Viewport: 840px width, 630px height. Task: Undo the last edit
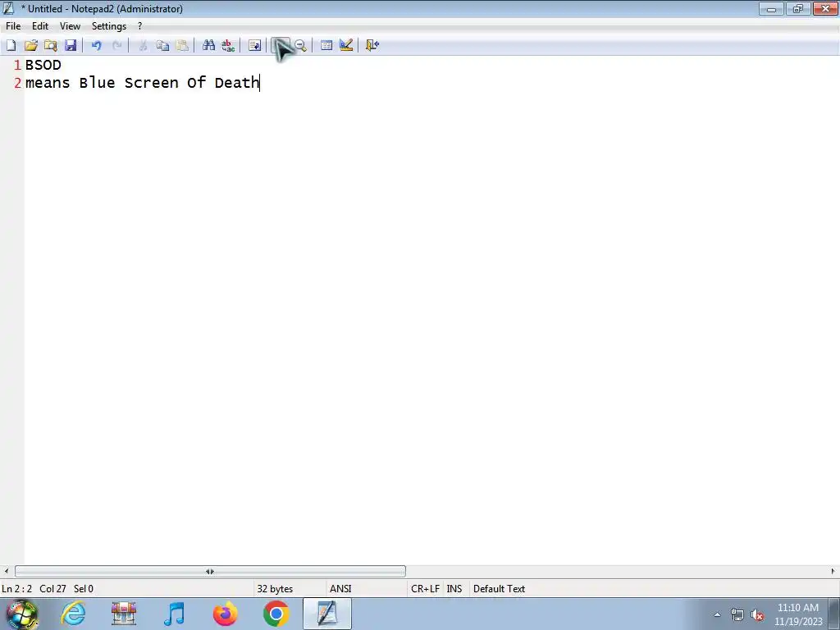tap(97, 46)
